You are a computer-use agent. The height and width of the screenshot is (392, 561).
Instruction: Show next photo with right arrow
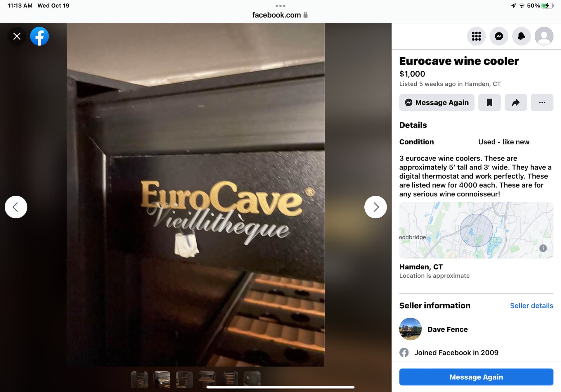tap(375, 207)
